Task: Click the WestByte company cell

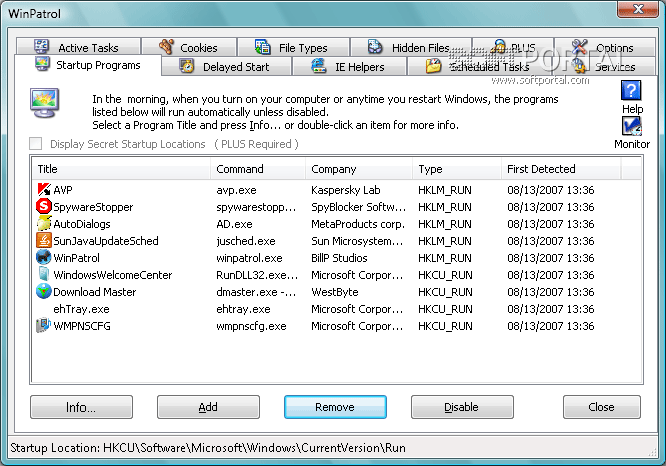Action: click(x=334, y=292)
